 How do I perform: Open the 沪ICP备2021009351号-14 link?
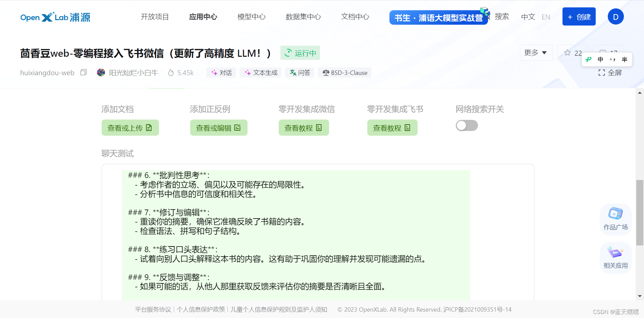[x=477, y=309]
